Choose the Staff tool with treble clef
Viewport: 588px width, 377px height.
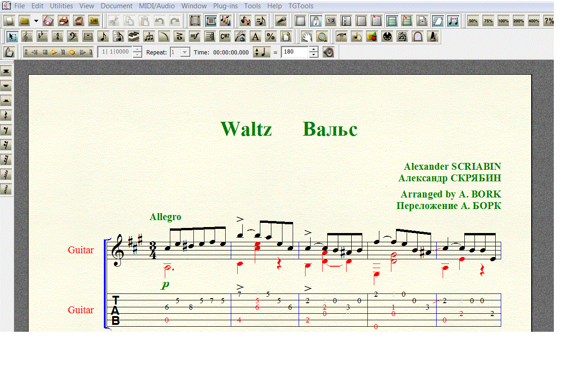tap(27, 36)
